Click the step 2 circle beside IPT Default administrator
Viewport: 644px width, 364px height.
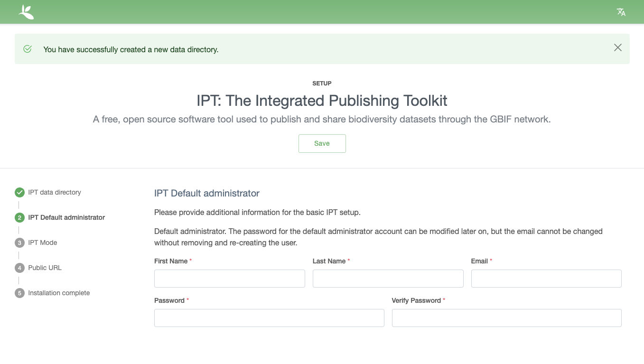coord(19,217)
